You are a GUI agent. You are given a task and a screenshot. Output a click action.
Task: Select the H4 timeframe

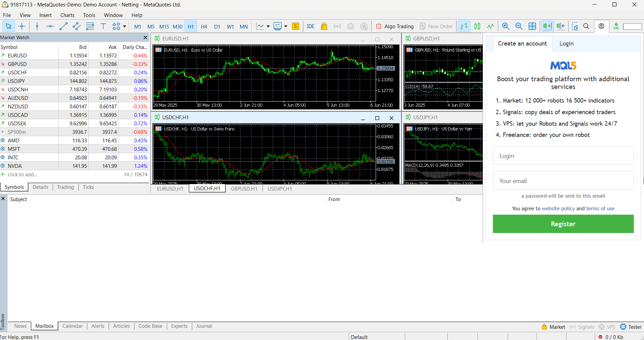pyautogui.click(x=204, y=26)
